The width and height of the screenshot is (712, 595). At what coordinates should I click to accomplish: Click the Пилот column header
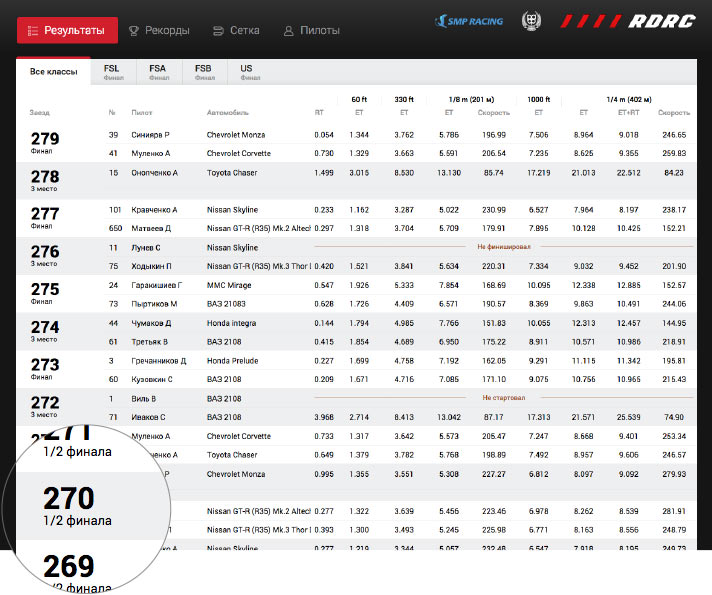tap(142, 112)
